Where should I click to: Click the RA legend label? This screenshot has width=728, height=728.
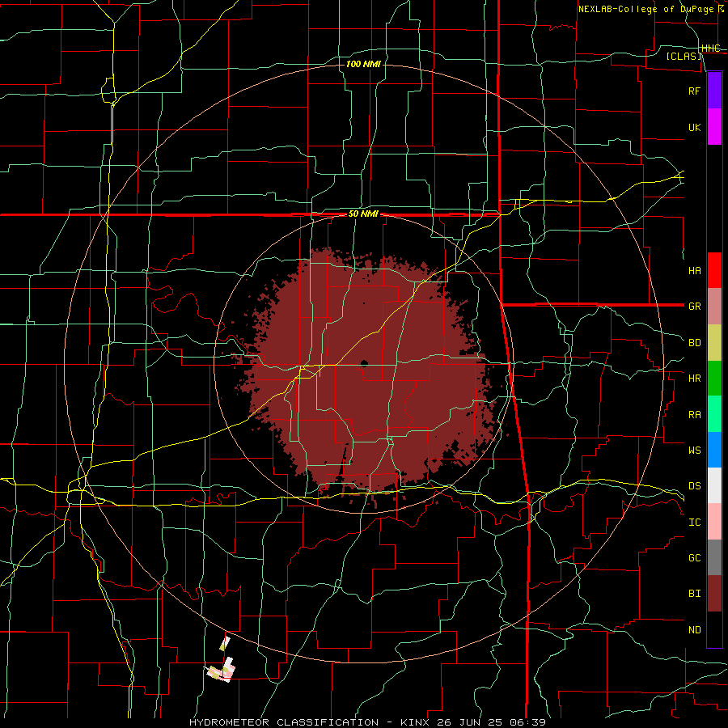click(x=694, y=414)
